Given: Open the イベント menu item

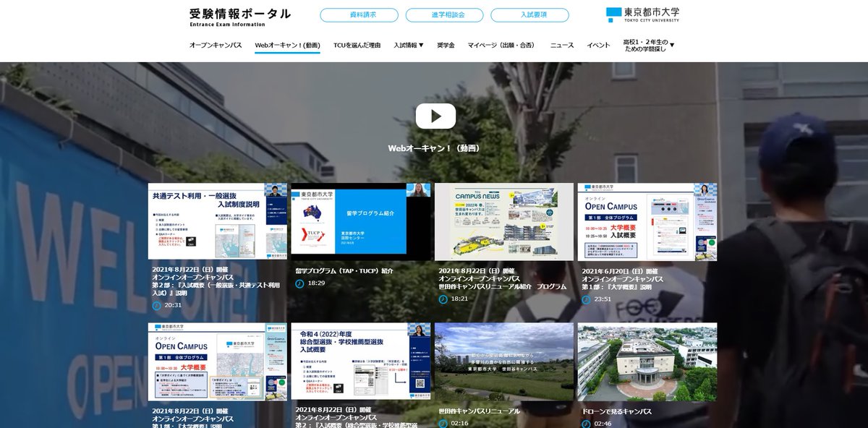Looking at the screenshot, I should (x=598, y=45).
